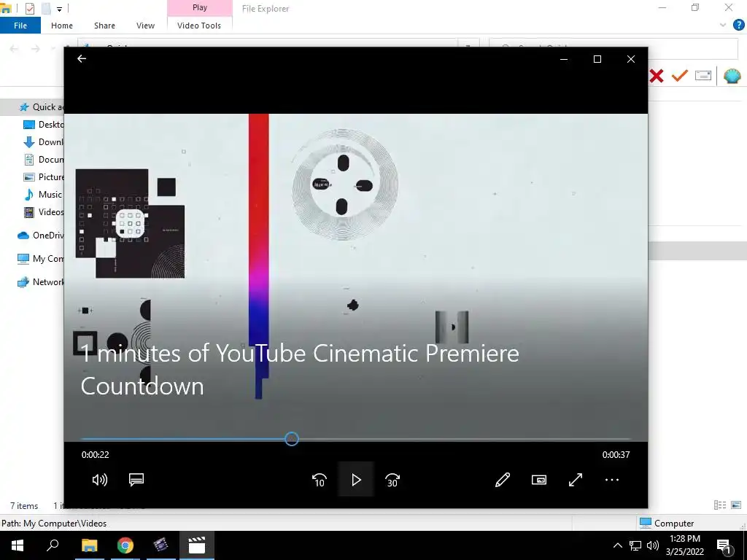Play the paused video

point(356,480)
